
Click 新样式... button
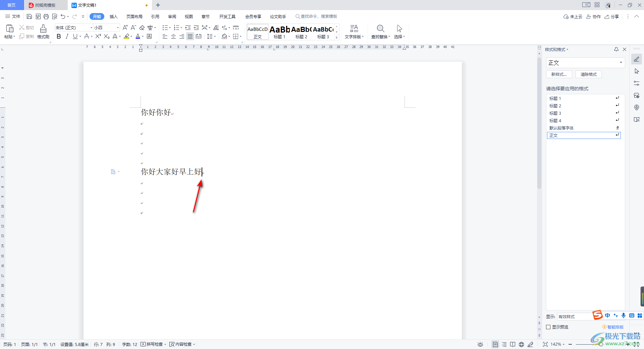559,74
